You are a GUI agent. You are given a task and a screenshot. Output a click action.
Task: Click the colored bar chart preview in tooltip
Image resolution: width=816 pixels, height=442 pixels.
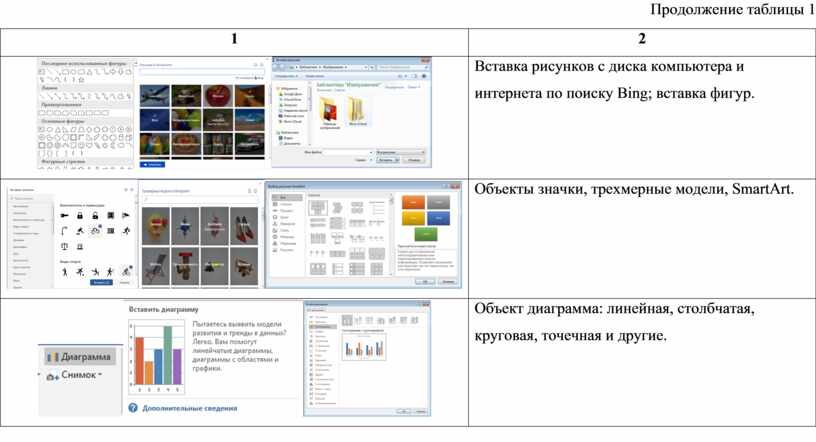tap(157, 356)
